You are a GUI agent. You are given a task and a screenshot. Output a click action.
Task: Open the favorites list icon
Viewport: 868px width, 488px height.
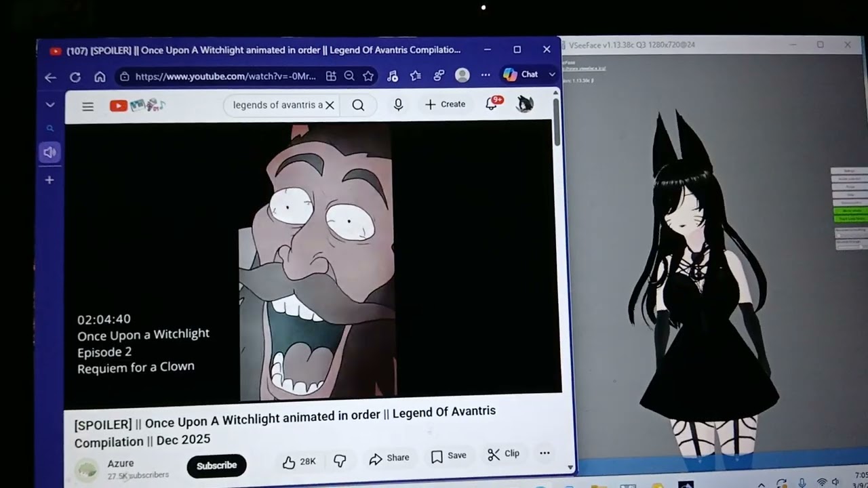[x=416, y=75]
